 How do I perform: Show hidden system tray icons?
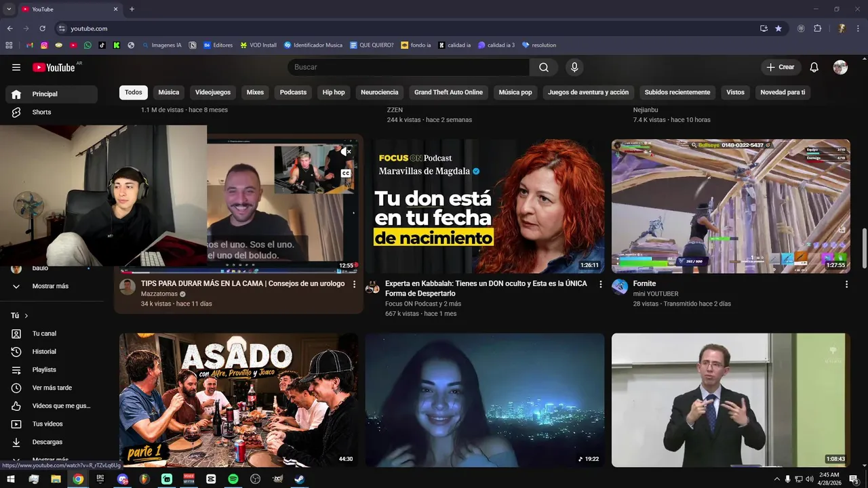click(x=776, y=479)
